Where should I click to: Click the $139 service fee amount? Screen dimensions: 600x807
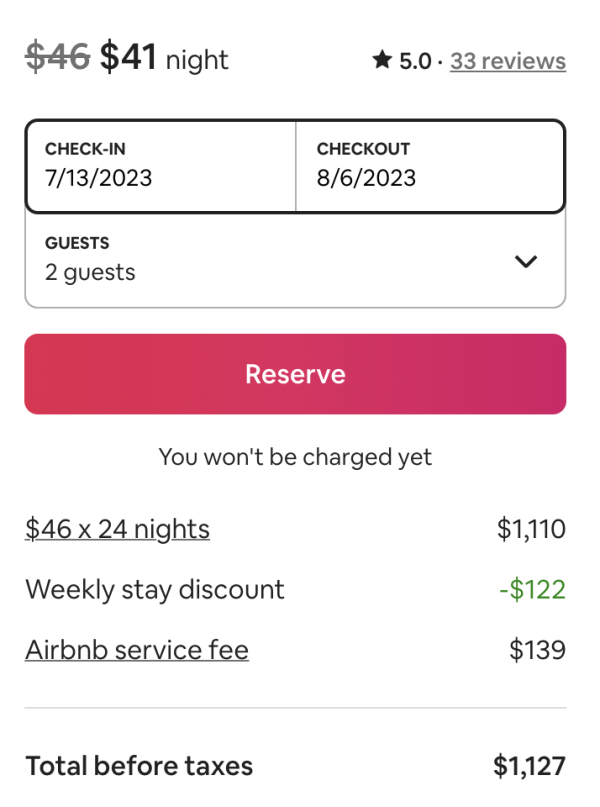(537, 650)
